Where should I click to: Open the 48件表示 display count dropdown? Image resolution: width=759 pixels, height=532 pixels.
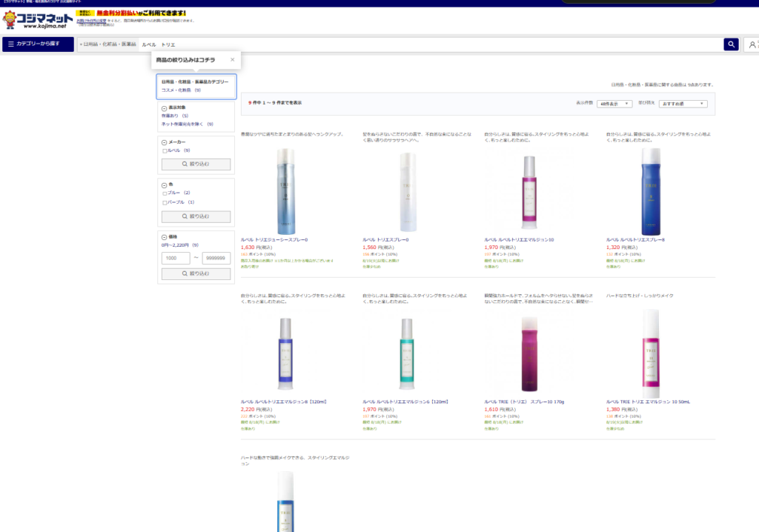coord(614,104)
